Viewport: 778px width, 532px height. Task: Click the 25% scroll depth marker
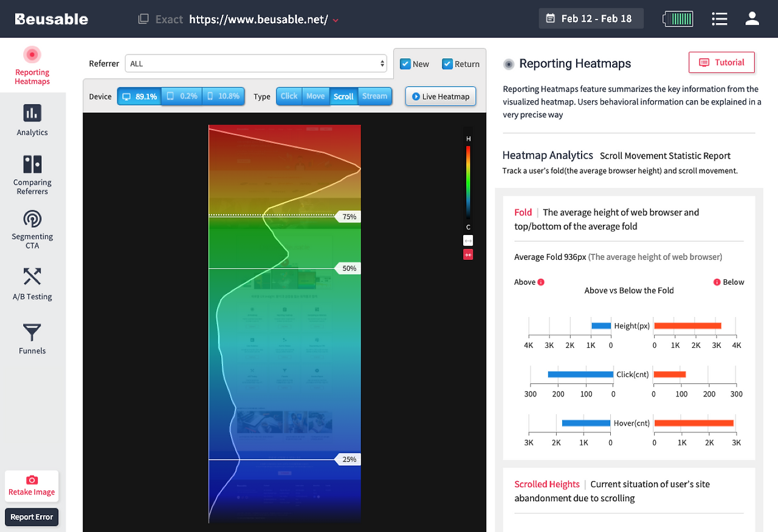click(x=348, y=460)
